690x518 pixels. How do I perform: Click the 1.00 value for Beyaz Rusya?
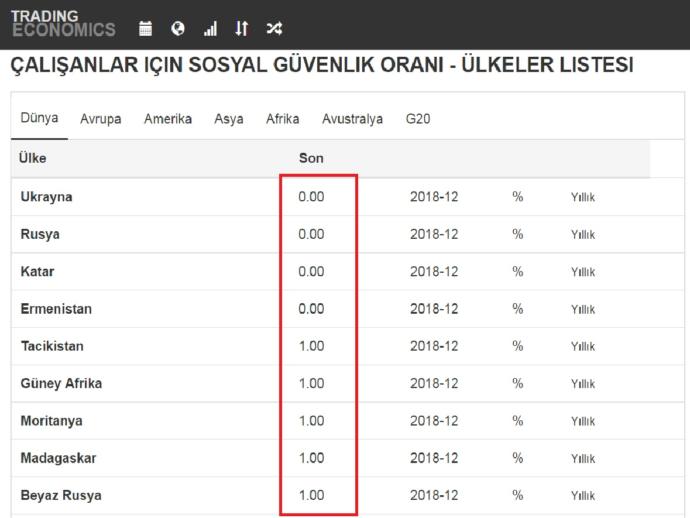312,496
